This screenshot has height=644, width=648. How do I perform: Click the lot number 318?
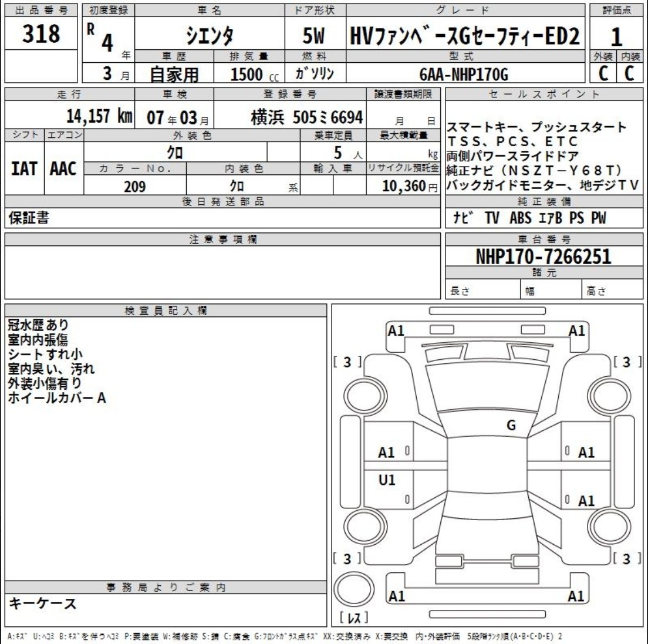click(x=41, y=33)
